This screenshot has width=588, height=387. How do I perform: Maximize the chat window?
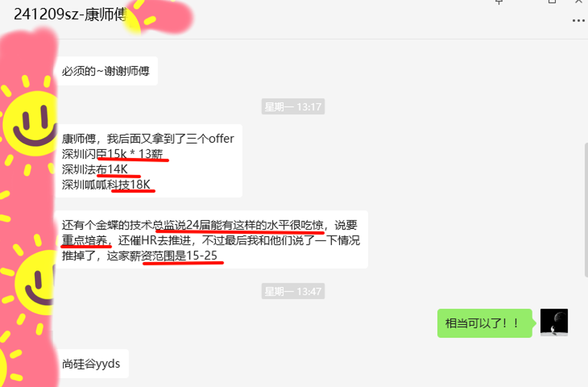point(552,2)
